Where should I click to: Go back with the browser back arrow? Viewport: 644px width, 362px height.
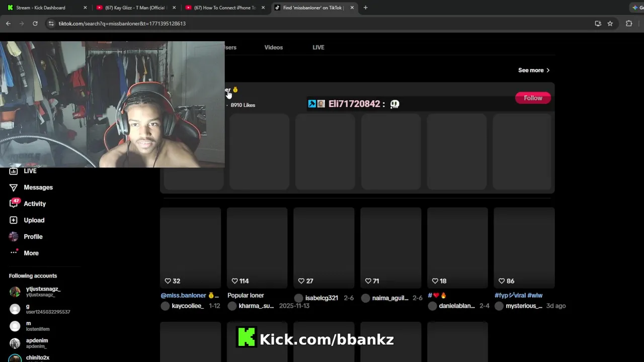(x=8, y=23)
